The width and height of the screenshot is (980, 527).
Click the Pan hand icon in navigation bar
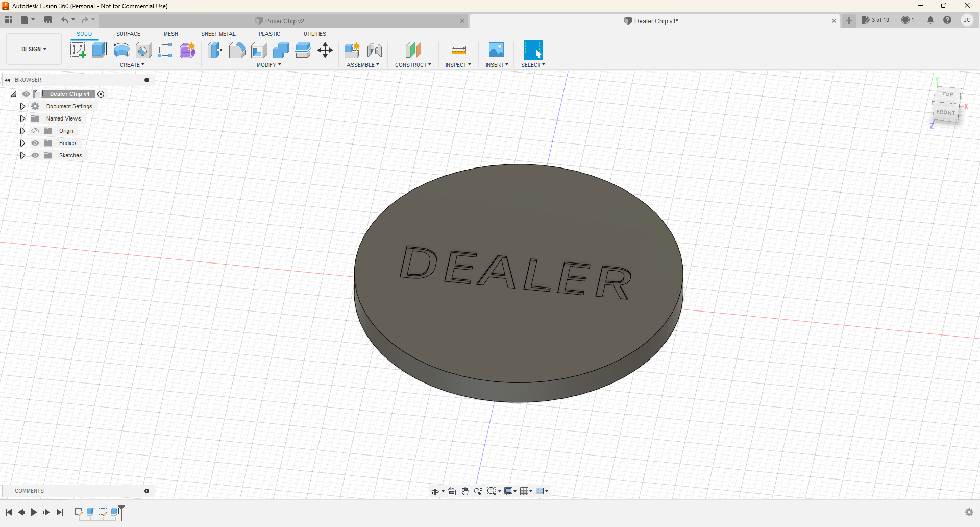pyautogui.click(x=465, y=491)
